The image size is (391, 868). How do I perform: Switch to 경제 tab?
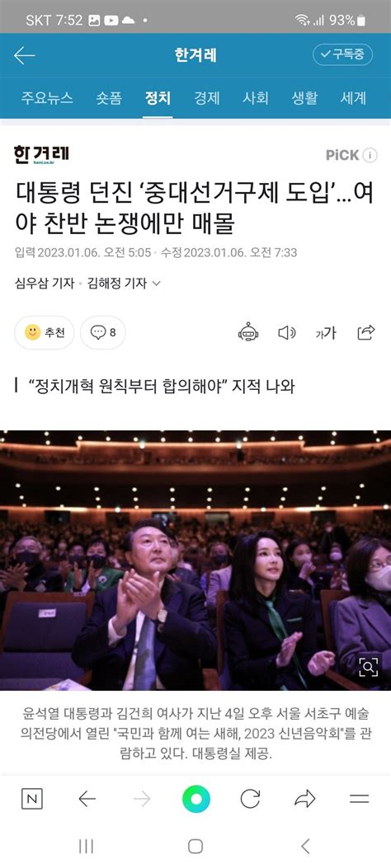206,98
